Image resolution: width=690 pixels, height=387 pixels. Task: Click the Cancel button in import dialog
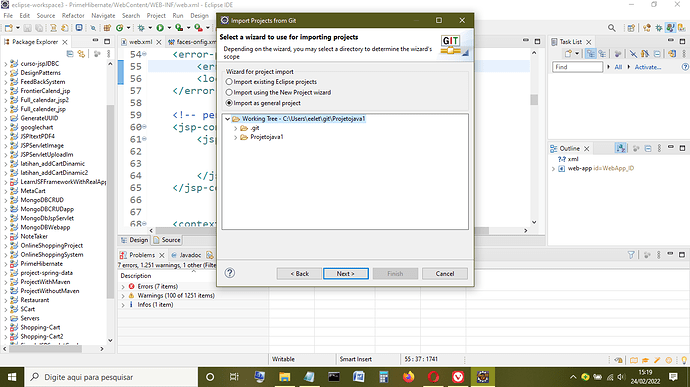pos(445,273)
